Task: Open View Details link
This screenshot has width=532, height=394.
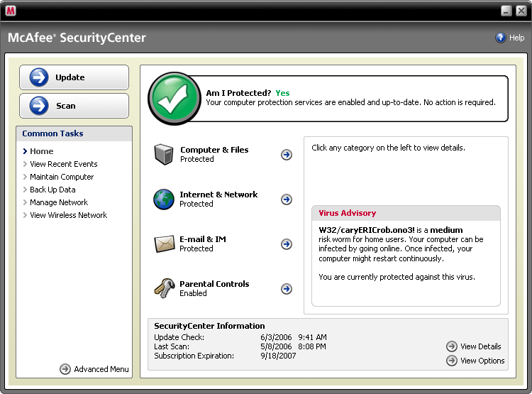Action: tap(480, 346)
